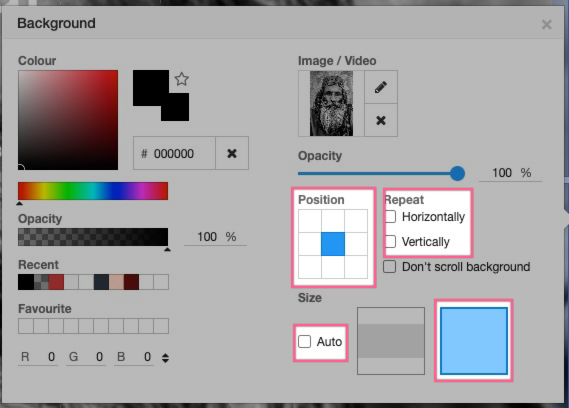Add current colour to favourites star
Image resolution: width=569 pixels, height=408 pixels.
point(181,79)
